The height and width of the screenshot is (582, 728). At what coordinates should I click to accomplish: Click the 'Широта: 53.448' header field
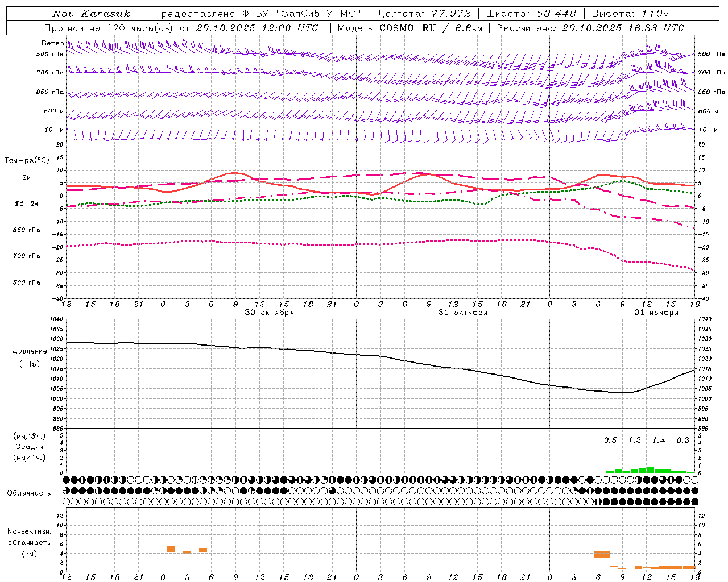click(x=531, y=14)
